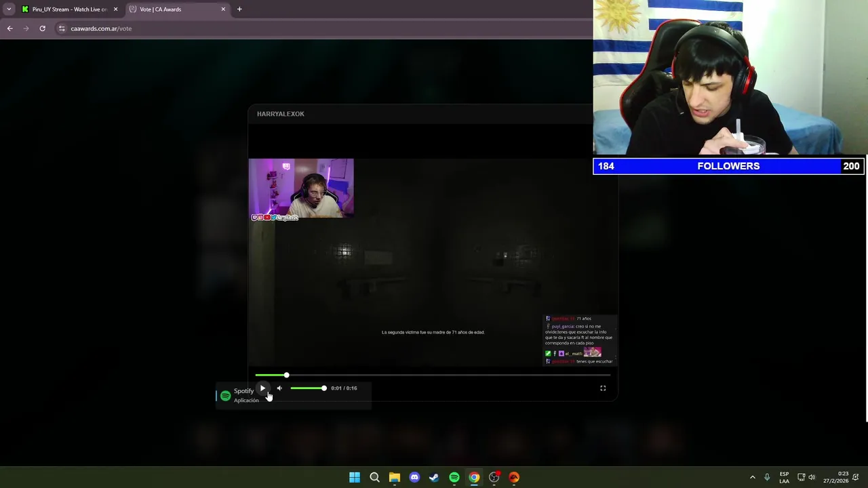Open Steam from the taskbar
Viewport: 868px width, 488px height.
(434, 477)
